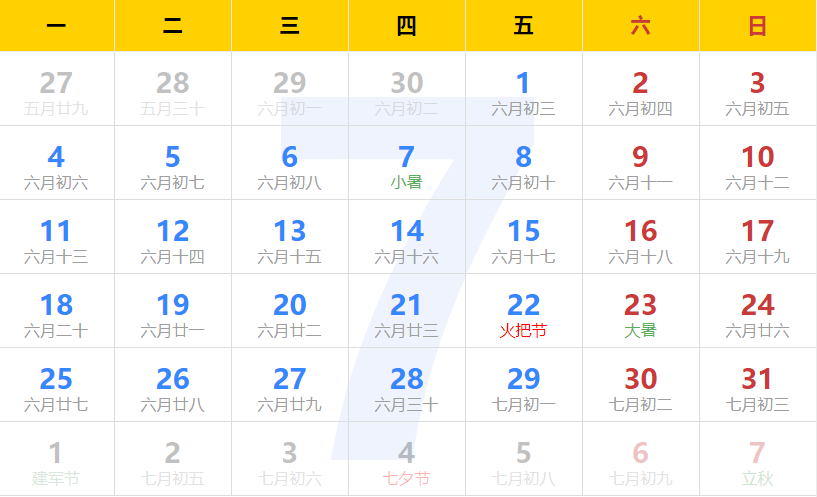The image size is (817, 497).
Task: Select July 13 (六月十五)
Action: [290, 237]
